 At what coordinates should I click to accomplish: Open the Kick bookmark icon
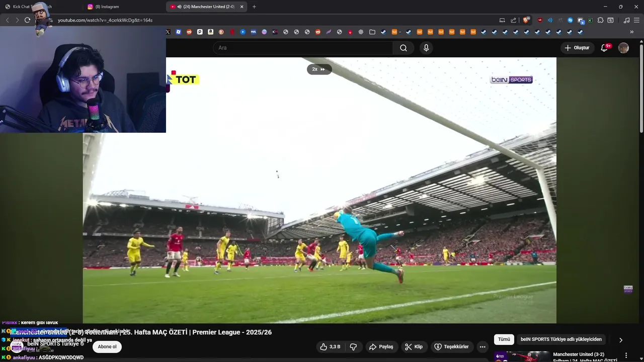tap(275, 32)
